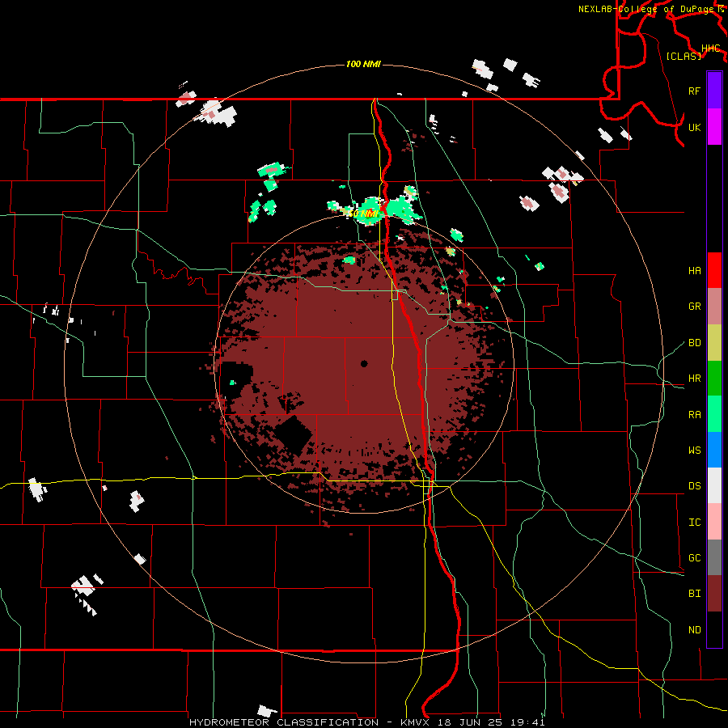This screenshot has width=728, height=728.
Task: Click the black radar site dot
Action: point(364,363)
